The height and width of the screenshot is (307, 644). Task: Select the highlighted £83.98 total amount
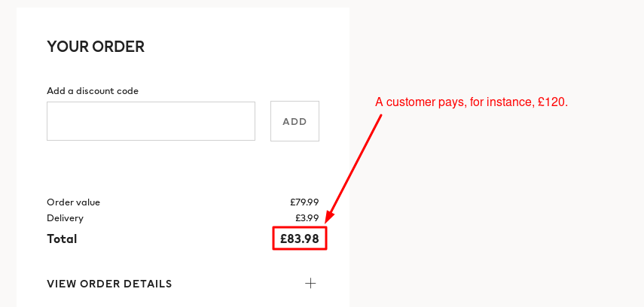coord(300,239)
